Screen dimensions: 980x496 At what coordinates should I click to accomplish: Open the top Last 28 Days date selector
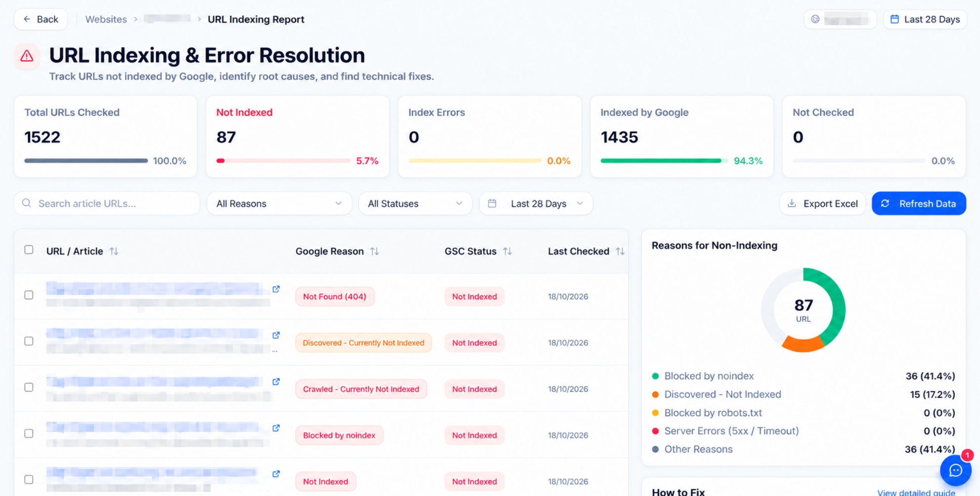[925, 19]
